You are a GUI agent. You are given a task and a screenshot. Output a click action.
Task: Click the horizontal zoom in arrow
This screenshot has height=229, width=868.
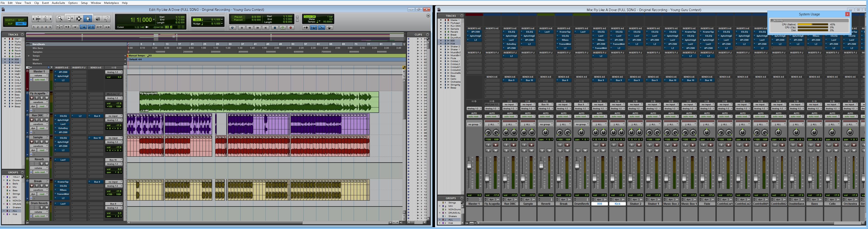point(51,19)
